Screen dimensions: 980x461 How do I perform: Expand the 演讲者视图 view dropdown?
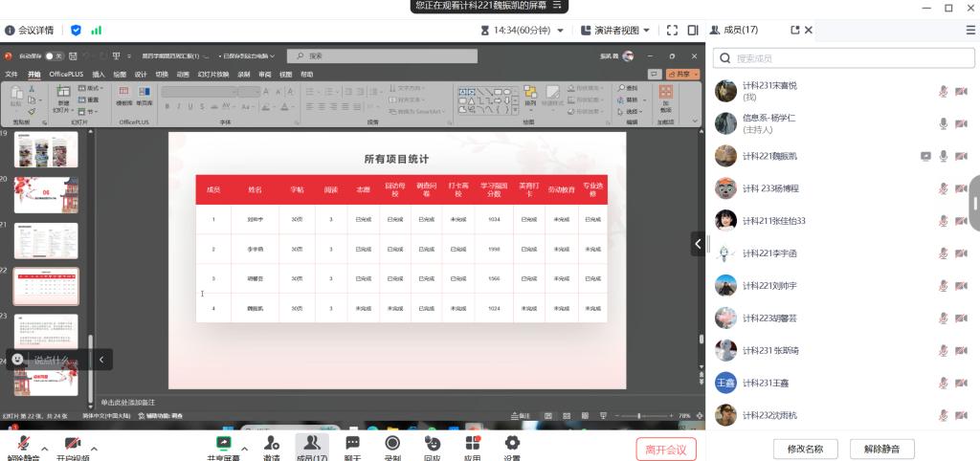(x=647, y=31)
